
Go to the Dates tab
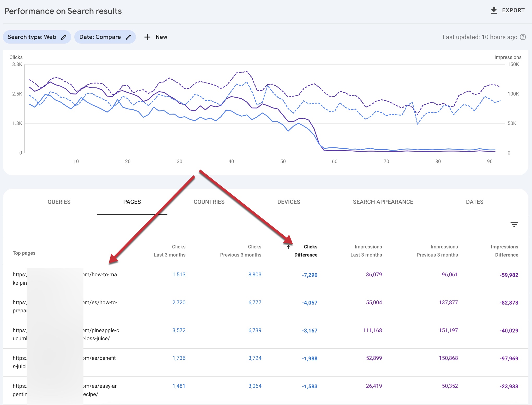pos(475,202)
